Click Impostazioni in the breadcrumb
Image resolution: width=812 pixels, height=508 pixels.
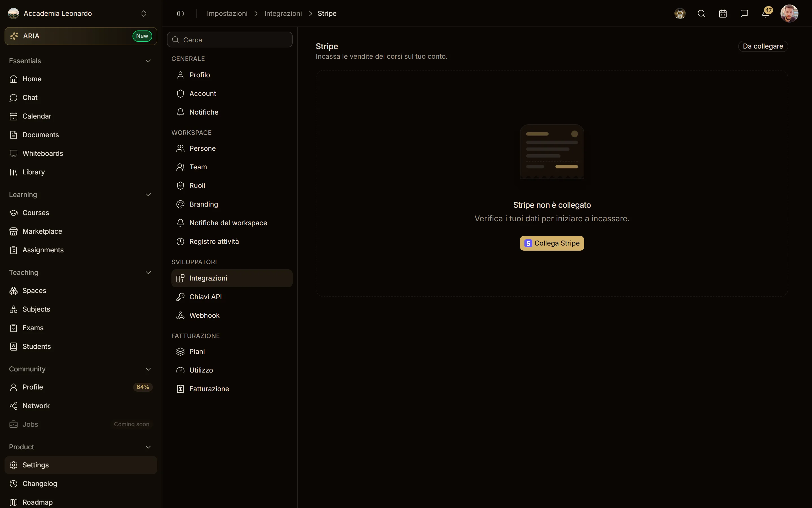[227, 14]
